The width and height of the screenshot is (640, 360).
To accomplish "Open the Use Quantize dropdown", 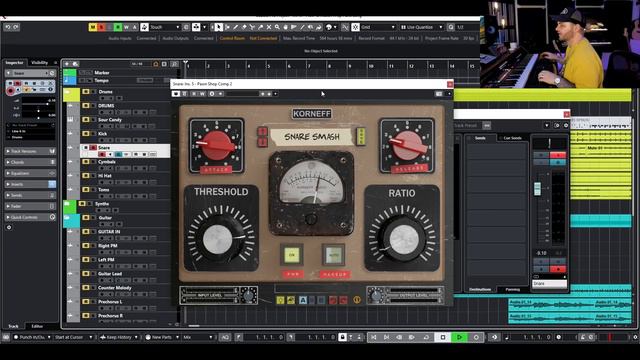I will [x=422, y=27].
